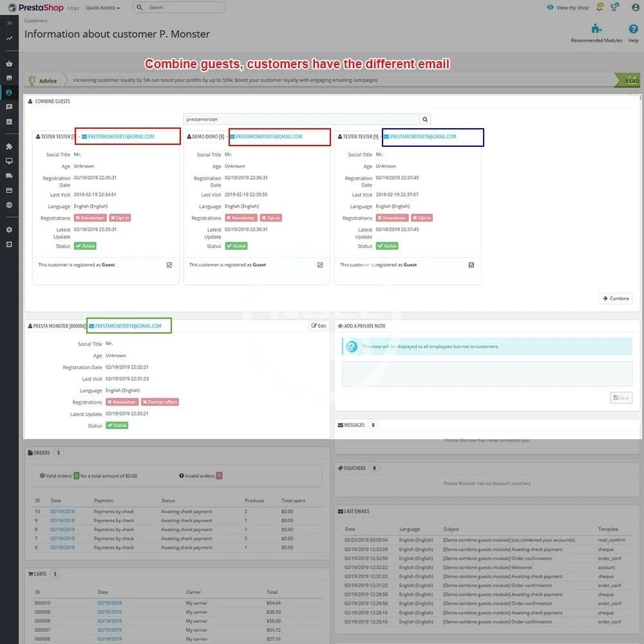Viewport: 644px width, 644px height.
Task: Open the Orders basket icon in sidebar
Action: point(9,63)
